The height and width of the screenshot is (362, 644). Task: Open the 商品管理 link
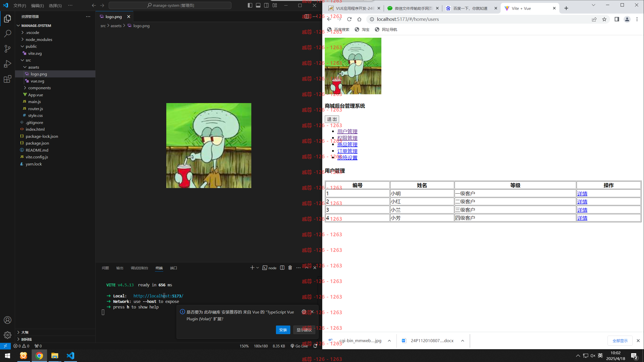coord(347,145)
